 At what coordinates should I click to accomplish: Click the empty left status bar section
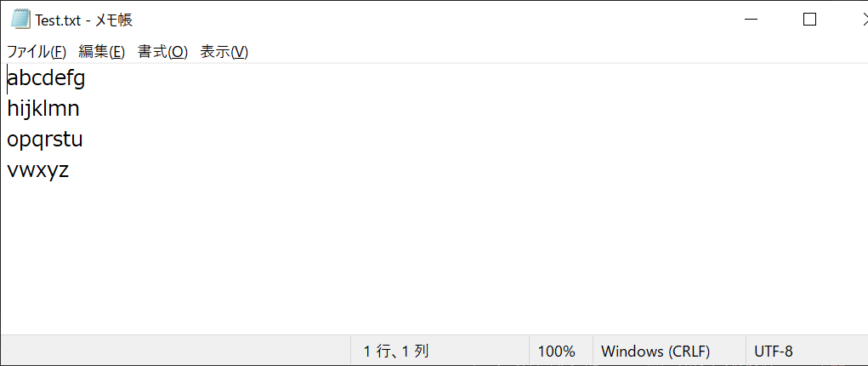coord(175,351)
